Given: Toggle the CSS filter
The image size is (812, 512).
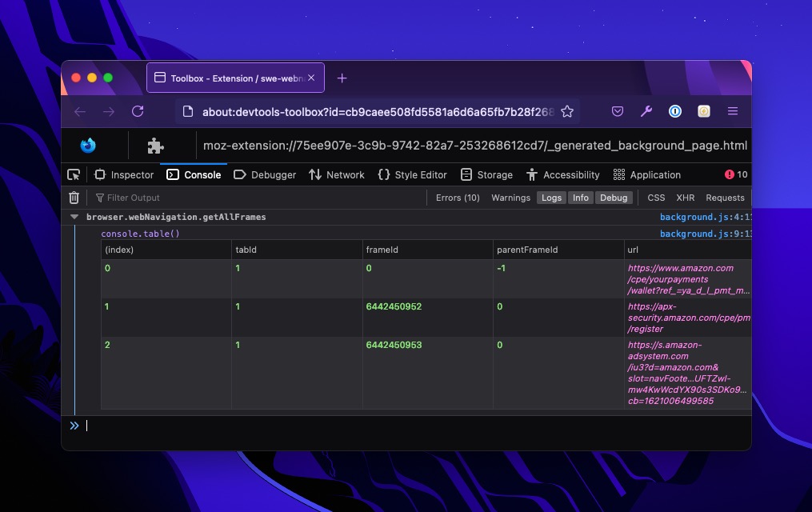Looking at the screenshot, I should (656, 198).
